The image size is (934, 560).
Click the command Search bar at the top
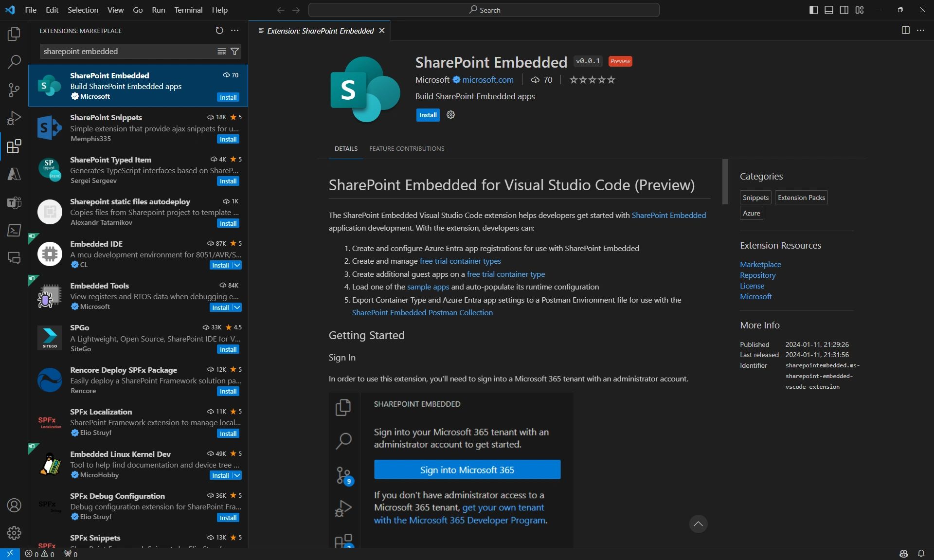(484, 10)
